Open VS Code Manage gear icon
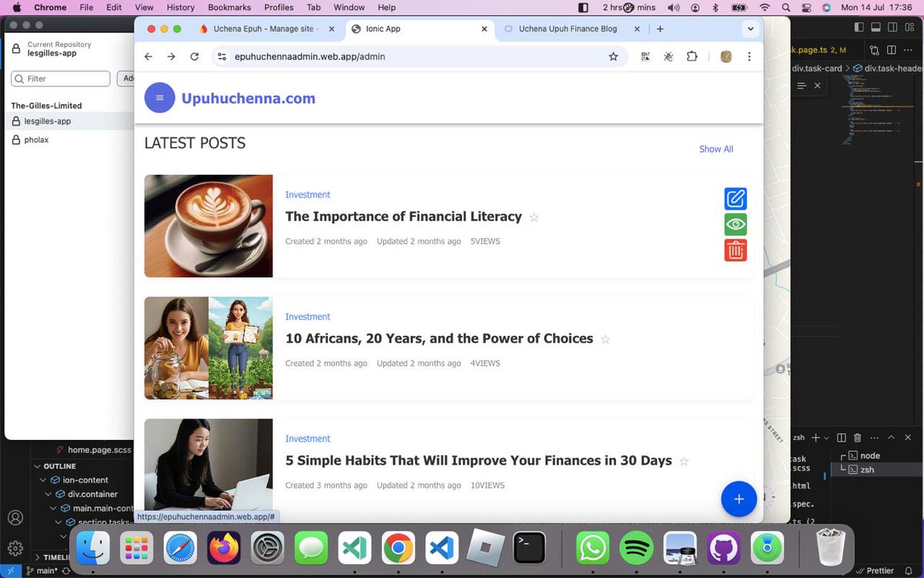The image size is (924, 578). click(x=15, y=549)
